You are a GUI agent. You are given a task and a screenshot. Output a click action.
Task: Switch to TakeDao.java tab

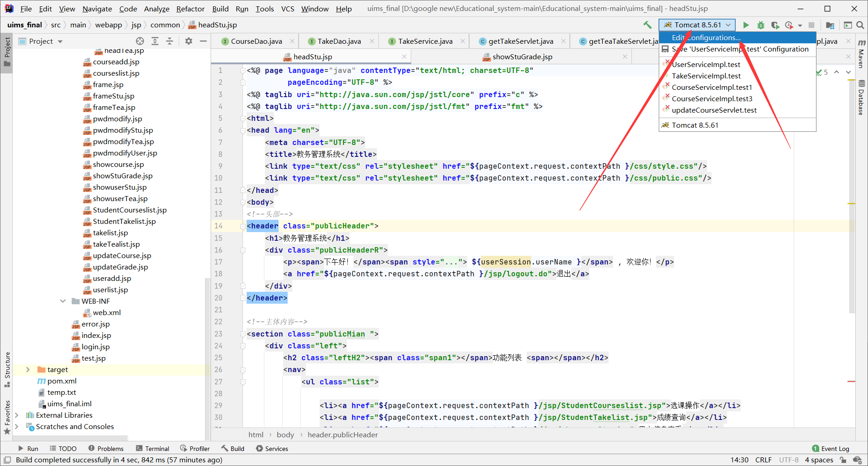339,41
